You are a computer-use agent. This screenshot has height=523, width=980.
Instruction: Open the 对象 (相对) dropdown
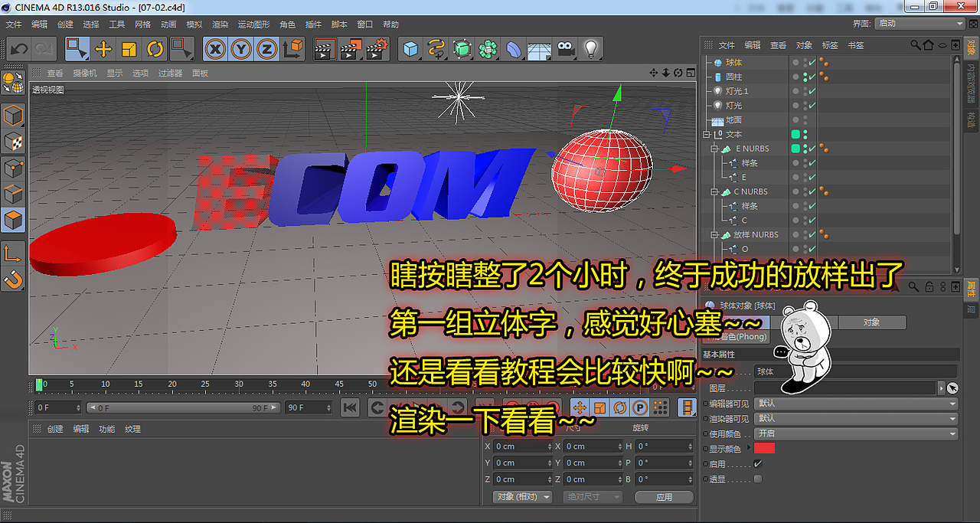coord(522,497)
